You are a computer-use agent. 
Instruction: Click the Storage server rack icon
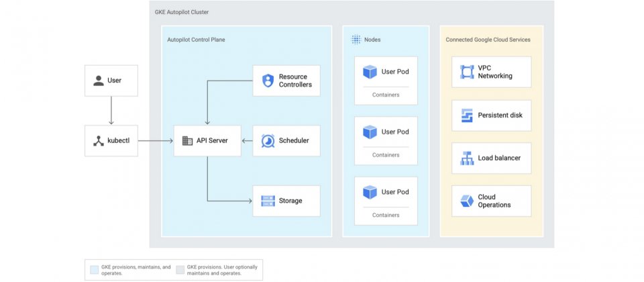268,201
